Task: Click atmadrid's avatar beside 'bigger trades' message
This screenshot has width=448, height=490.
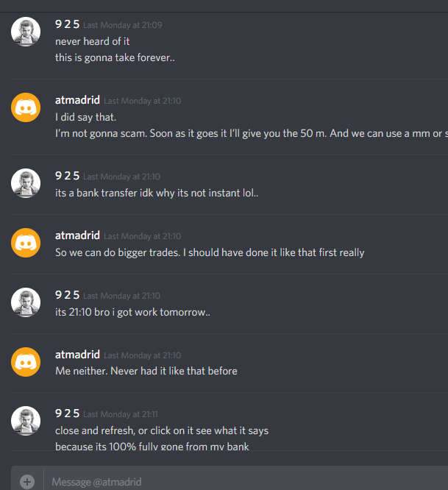Action: pos(26,243)
